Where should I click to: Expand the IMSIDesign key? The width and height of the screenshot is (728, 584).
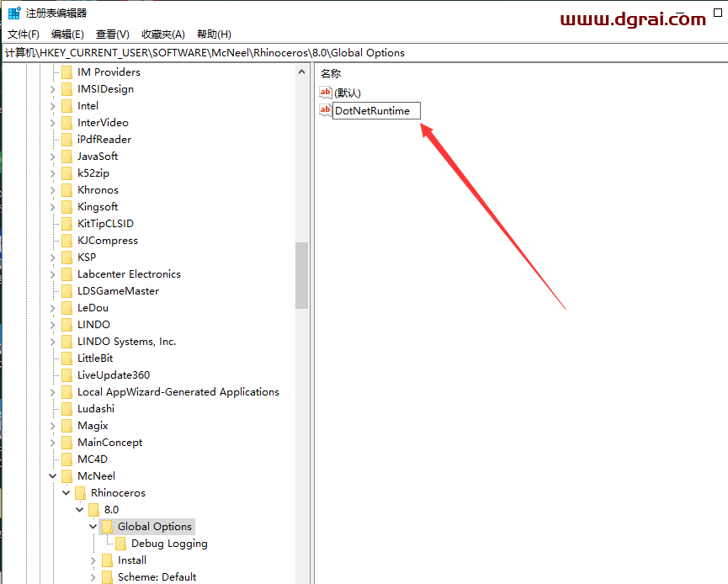(52, 89)
